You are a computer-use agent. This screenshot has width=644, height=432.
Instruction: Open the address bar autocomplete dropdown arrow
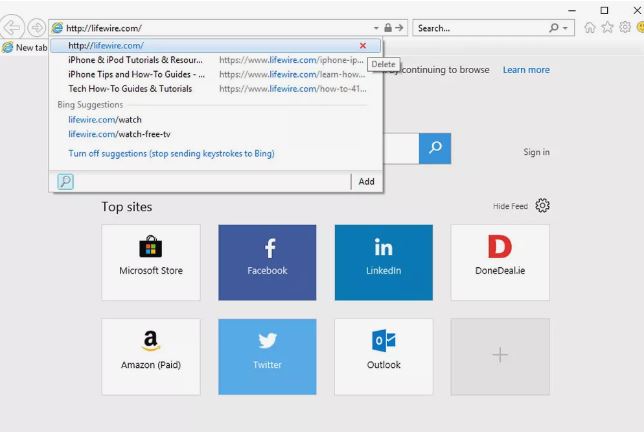(x=376, y=28)
